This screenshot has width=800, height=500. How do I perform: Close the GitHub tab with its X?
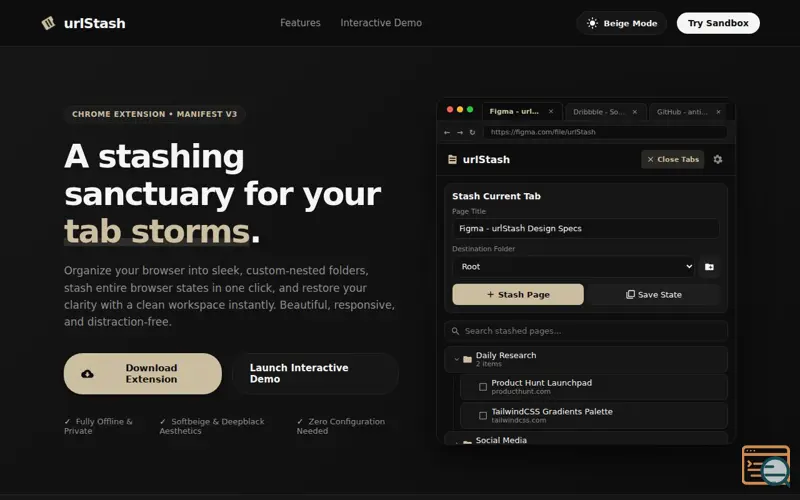pyautogui.click(x=718, y=112)
